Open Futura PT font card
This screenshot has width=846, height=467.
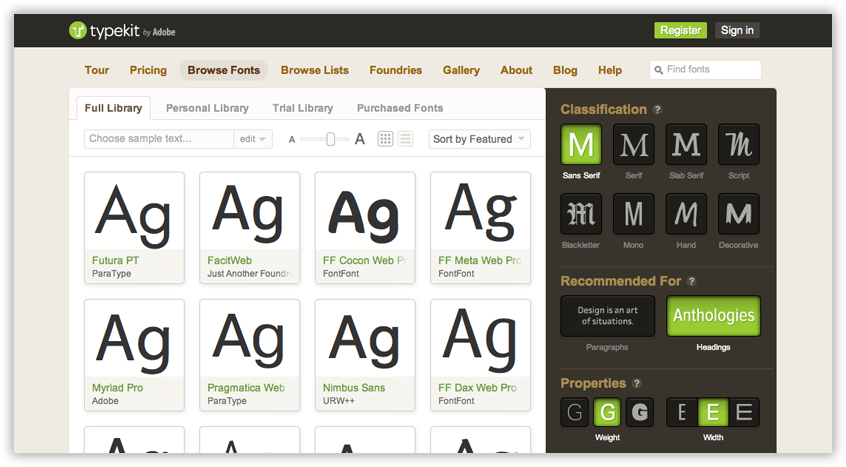134,228
